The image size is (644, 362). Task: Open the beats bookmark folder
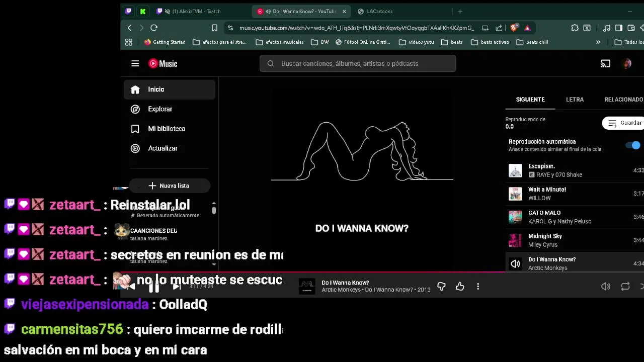tap(452, 42)
